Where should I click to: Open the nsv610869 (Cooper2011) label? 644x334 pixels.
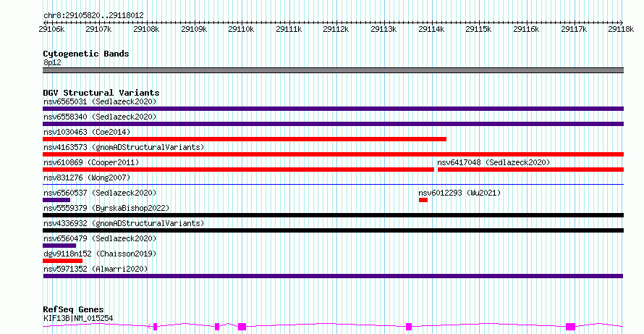(91, 162)
